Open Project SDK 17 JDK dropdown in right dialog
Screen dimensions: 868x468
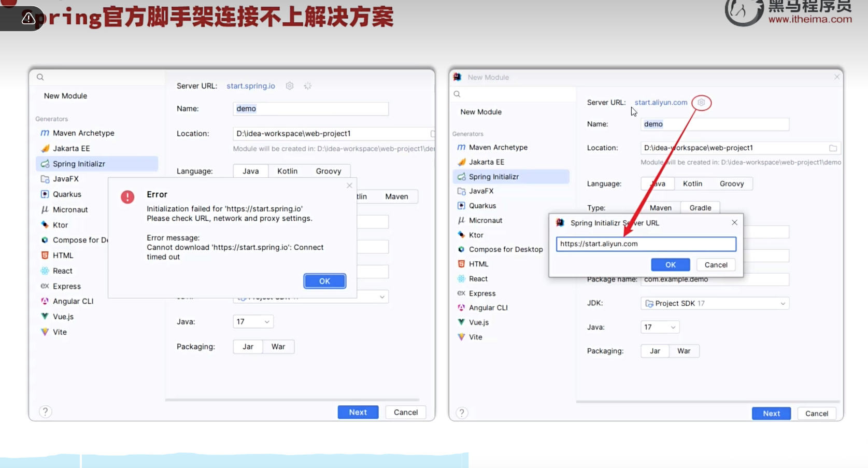click(715, 303)
